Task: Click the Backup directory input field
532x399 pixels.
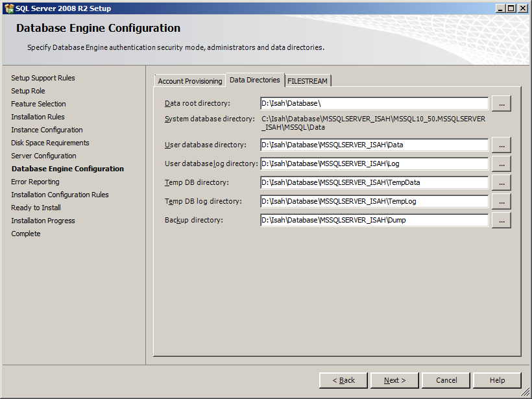Action: coord(373,220)
